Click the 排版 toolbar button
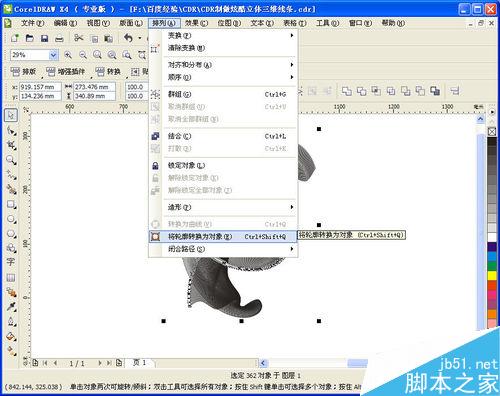 [23, 72]
